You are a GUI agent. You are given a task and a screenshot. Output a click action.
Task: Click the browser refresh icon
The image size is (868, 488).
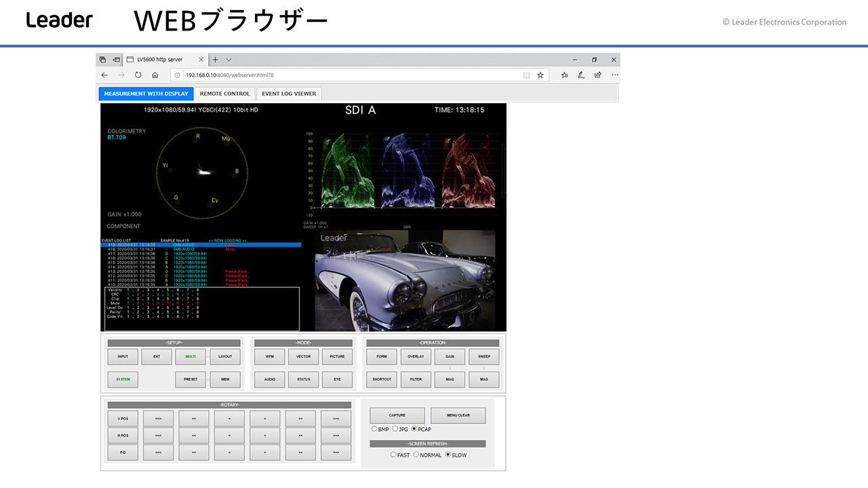tap(138, 75)
